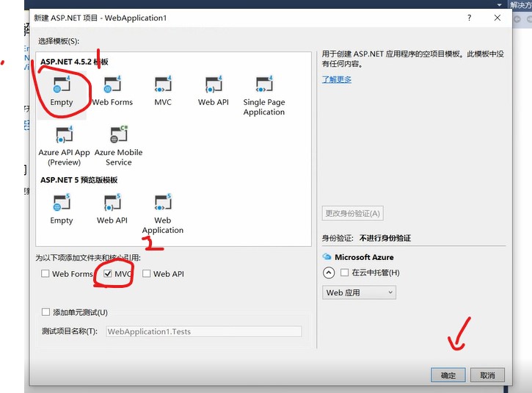This screenshot has height=393, width=532.
Task: Select the ASP.NET 5 Empty template
Action: [x=62, y=209]
